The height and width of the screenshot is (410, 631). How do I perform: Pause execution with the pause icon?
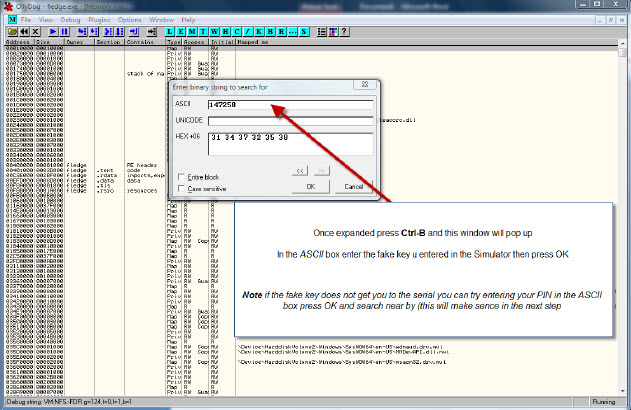(64, 31)
